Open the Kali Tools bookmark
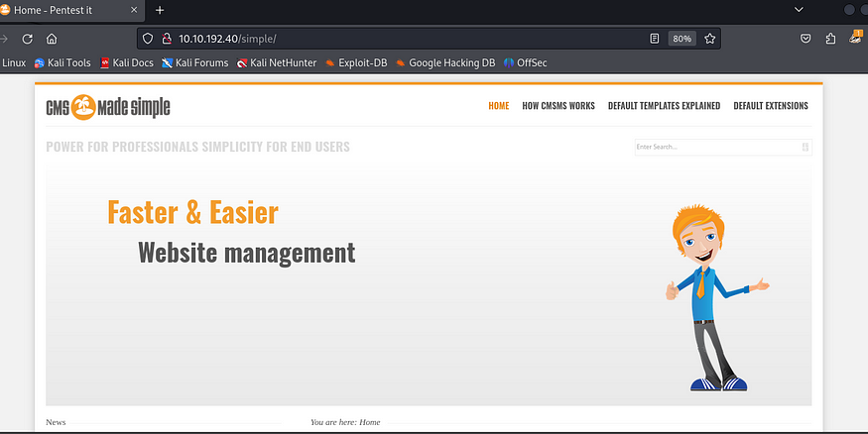Screen dimensions: 868x434 62,63
